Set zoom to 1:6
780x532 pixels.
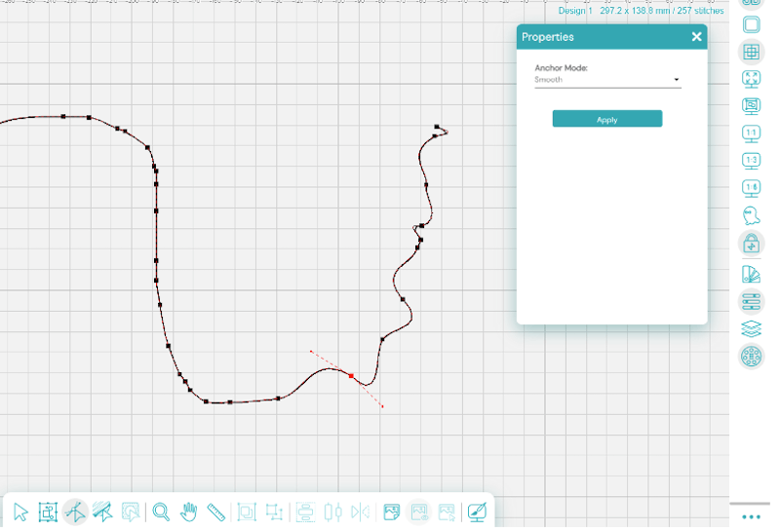coord(751,188)
